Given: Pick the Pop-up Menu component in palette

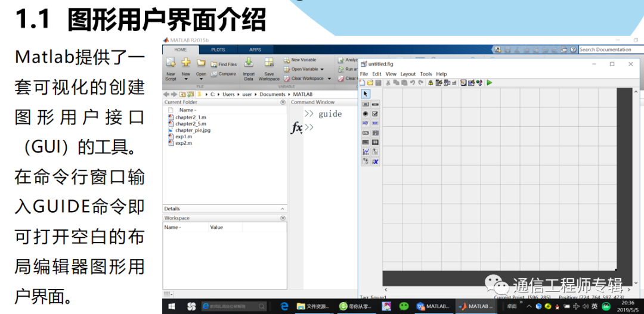Looking at the screenshot, I should pyautogui.click(x=366, y=133).
